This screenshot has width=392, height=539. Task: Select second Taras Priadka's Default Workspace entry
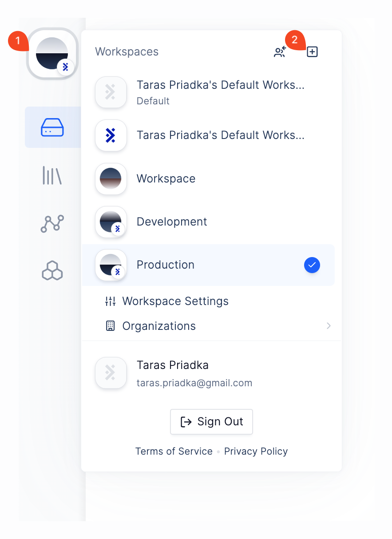tap(208, 135)
